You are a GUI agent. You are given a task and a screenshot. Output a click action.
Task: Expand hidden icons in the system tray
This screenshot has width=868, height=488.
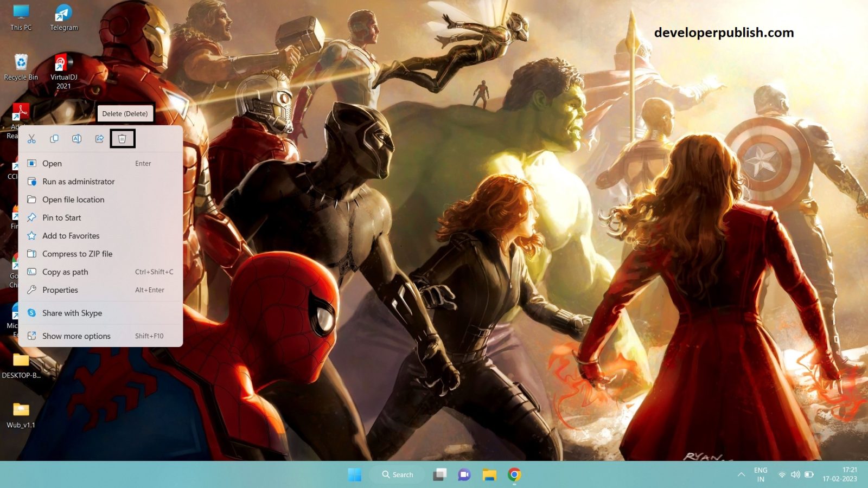742,474
